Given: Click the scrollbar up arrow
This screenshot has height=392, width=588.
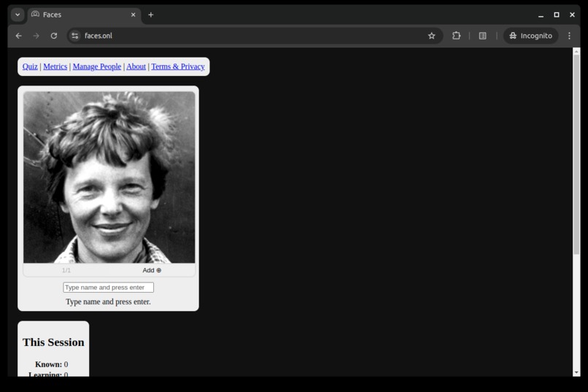Looking at the screenshot, I should tap(576, 51).
